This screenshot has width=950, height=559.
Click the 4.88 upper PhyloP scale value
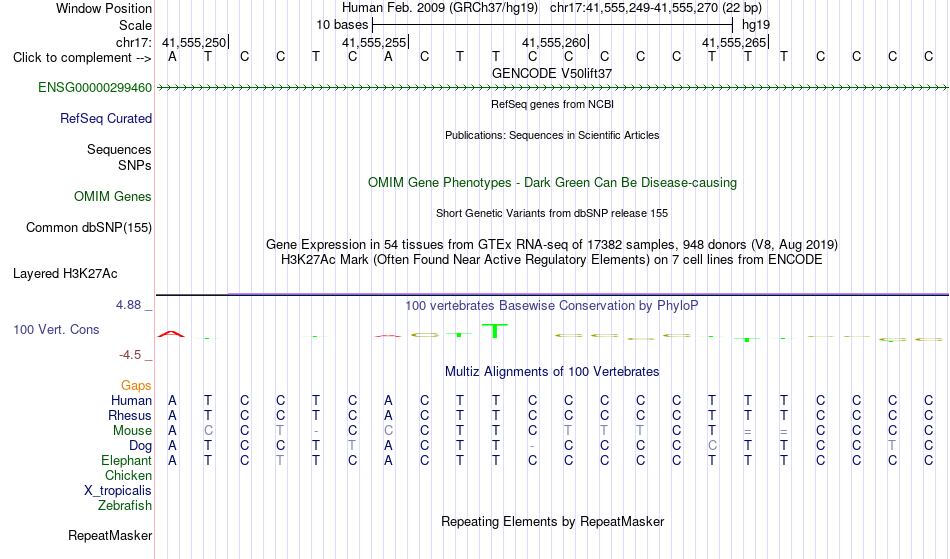click(128, 305)
